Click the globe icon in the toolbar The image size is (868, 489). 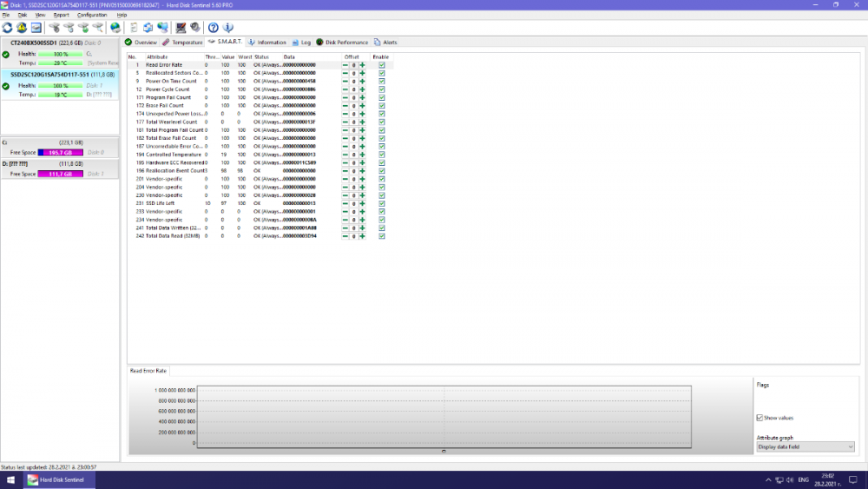pos(115,28)
